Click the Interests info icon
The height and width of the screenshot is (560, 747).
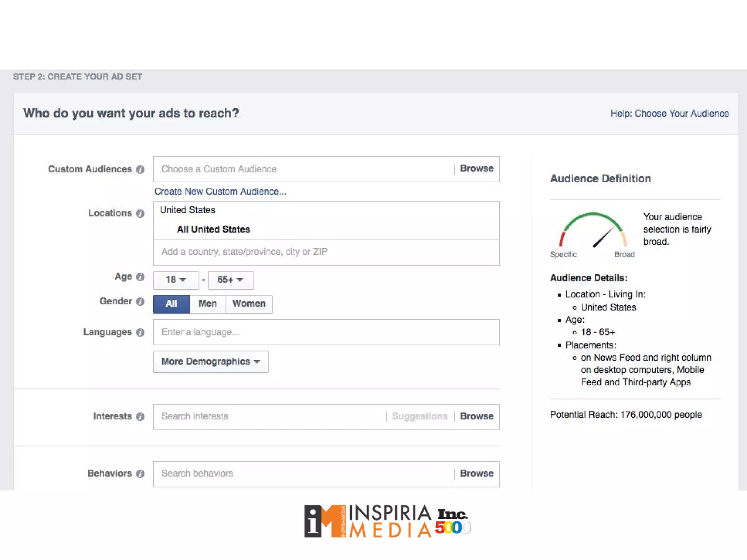point(140,417)
